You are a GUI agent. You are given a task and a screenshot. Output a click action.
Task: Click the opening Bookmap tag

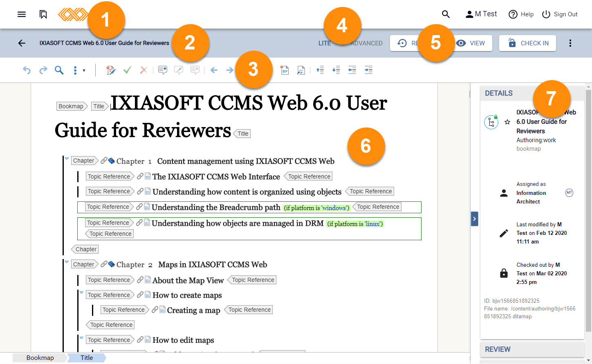pos(72,106)
